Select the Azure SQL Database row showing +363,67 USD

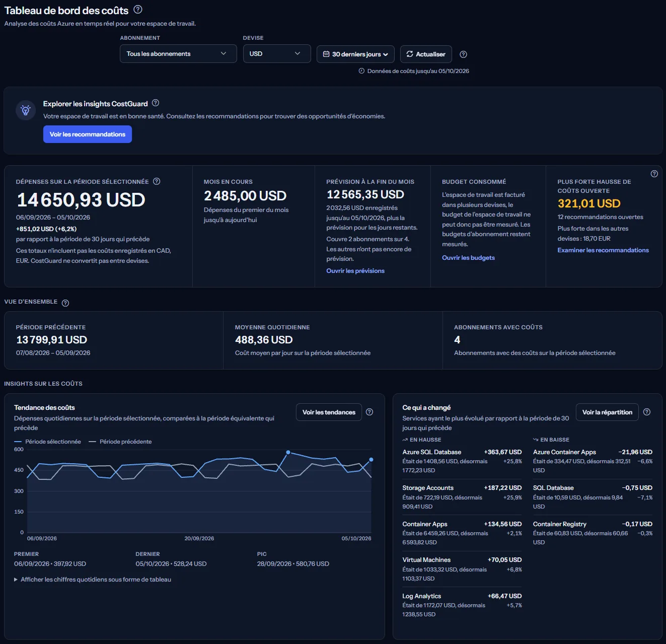click(462, 461)
